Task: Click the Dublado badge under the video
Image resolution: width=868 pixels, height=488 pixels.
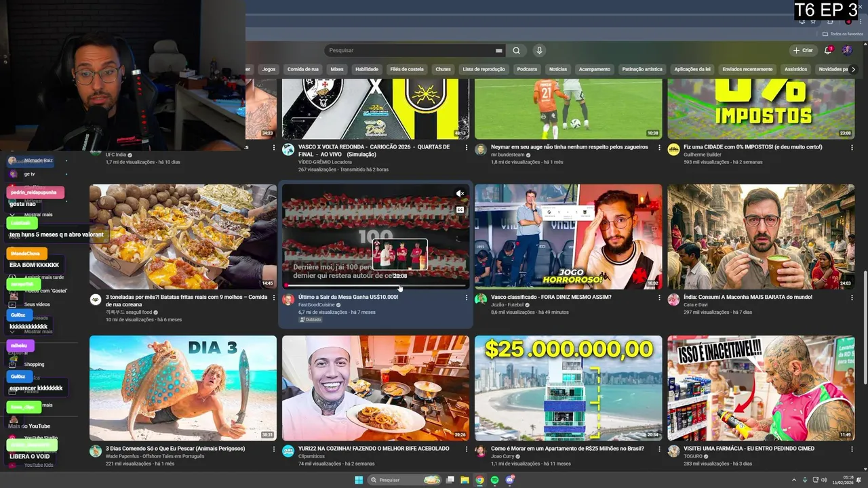Action: coord(311,319)
